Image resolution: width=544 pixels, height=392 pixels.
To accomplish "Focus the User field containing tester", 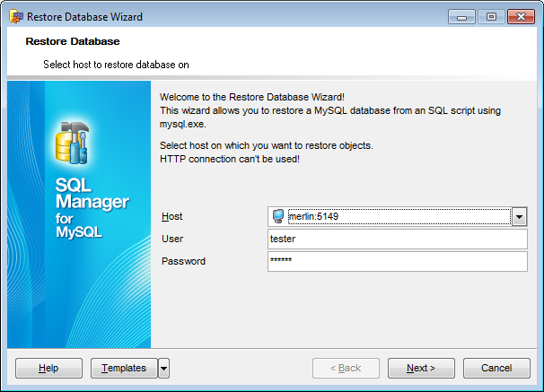I will click(398, 239).
